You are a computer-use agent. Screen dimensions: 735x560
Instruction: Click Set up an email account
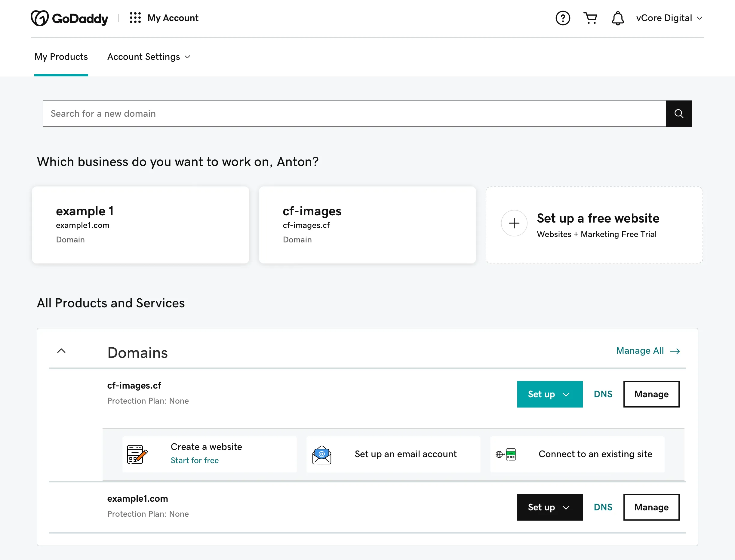(x=393, y=454)
